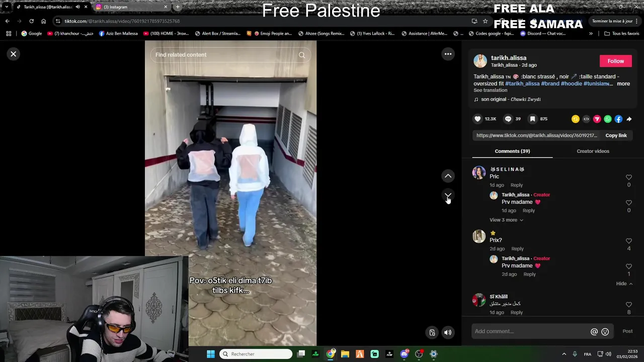Viewport: 644px width, 362px height.
Task: Collapse replies with the Hide chevron
Action: 624,284
